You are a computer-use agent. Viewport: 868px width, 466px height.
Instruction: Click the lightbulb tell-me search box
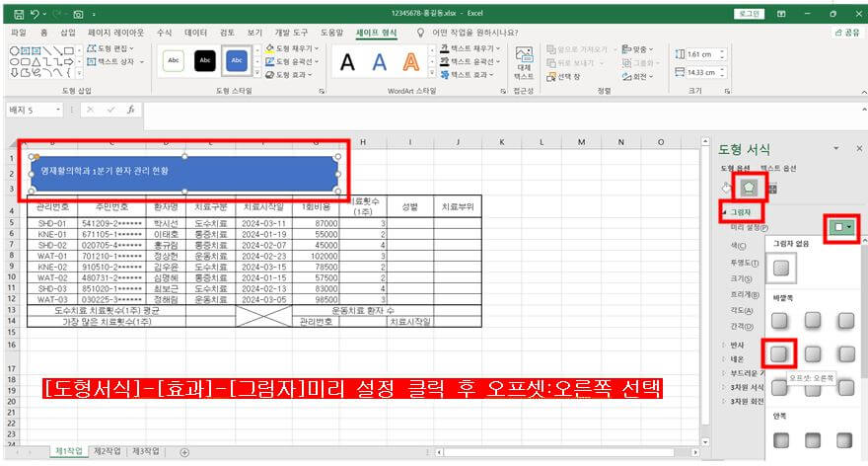pos(470,33)
